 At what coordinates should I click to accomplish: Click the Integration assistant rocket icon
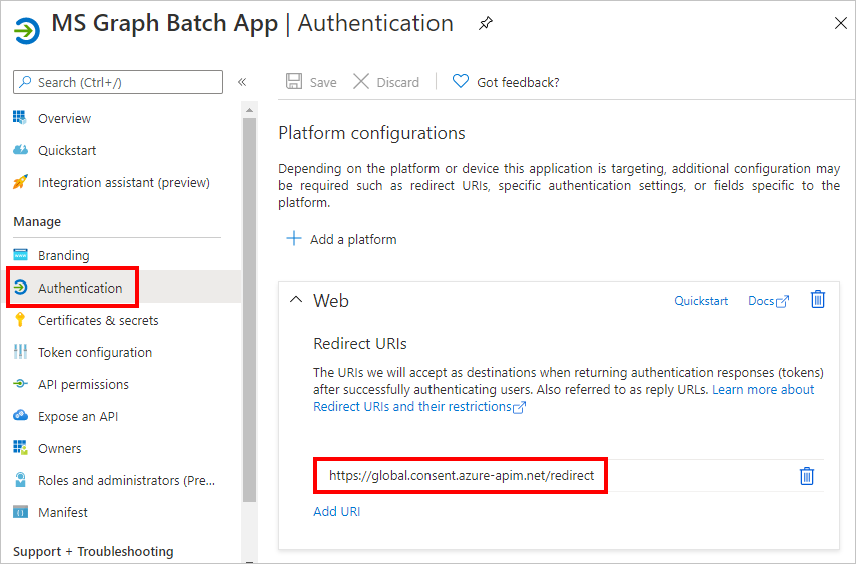click(20, 182)
